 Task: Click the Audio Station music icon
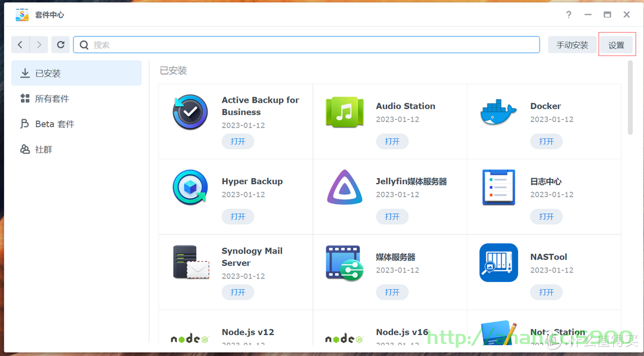pyautogui.click(x=345, y=112)
